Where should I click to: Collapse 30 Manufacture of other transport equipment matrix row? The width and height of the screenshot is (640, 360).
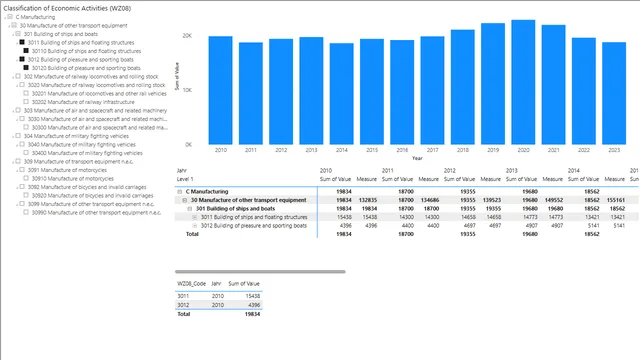tap(184, 200)
